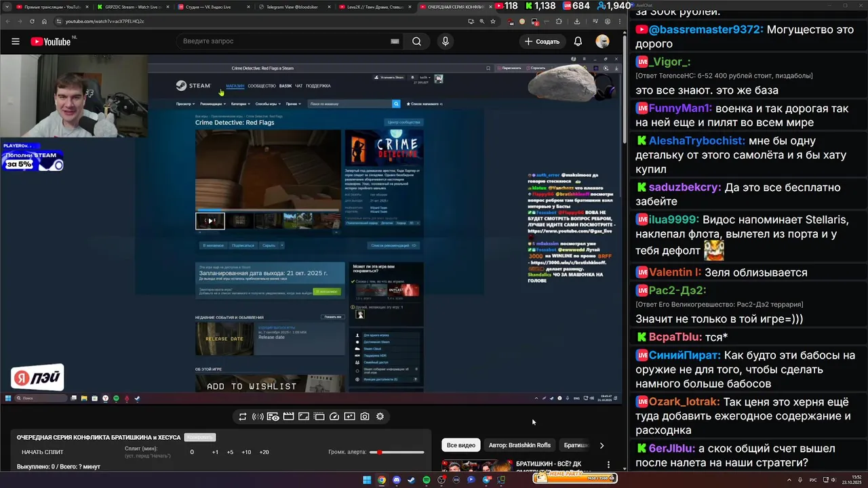The height and width of the screenshot is (488, 868).
Task: Open БРАТИШКИН - ВСЁ? recommended video thumbnail
Action: [477, 466]
